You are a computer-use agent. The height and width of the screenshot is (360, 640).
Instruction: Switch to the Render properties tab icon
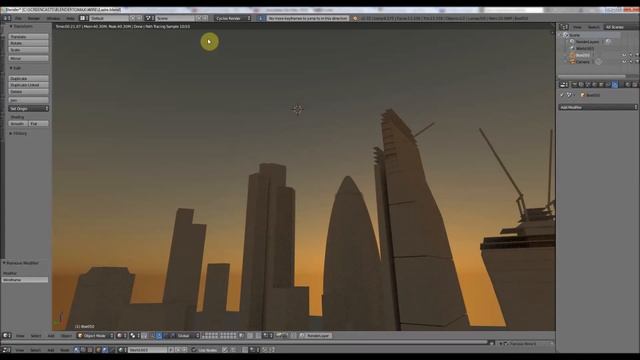[574, 84]
